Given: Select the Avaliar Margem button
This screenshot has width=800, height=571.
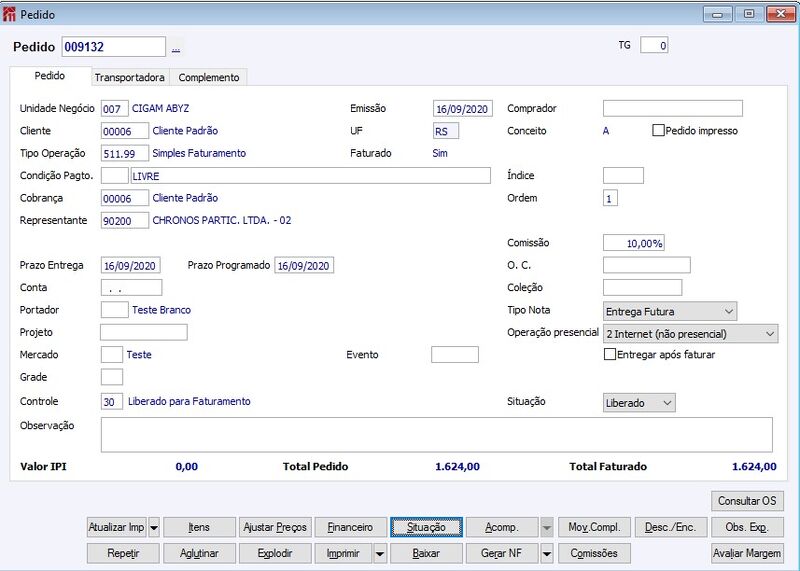Looking at the screenshot, I should coord(747,553).
